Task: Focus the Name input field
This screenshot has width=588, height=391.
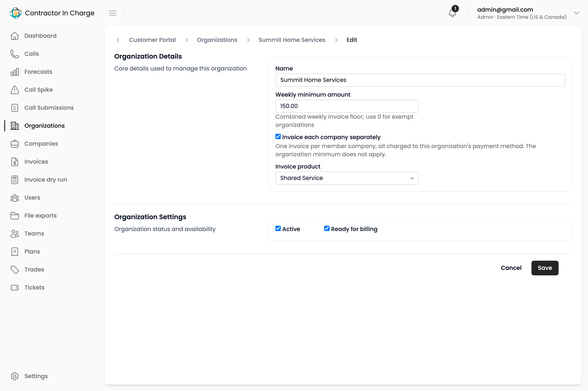Action: pyautogui.click(x=420, y=80)
